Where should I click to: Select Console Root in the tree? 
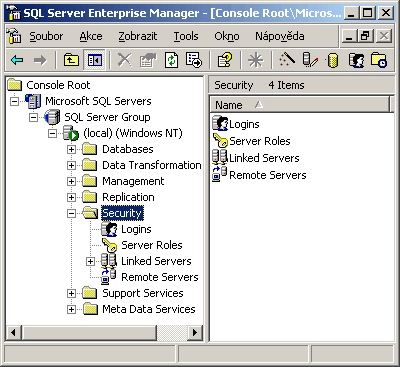coord(58,85)
